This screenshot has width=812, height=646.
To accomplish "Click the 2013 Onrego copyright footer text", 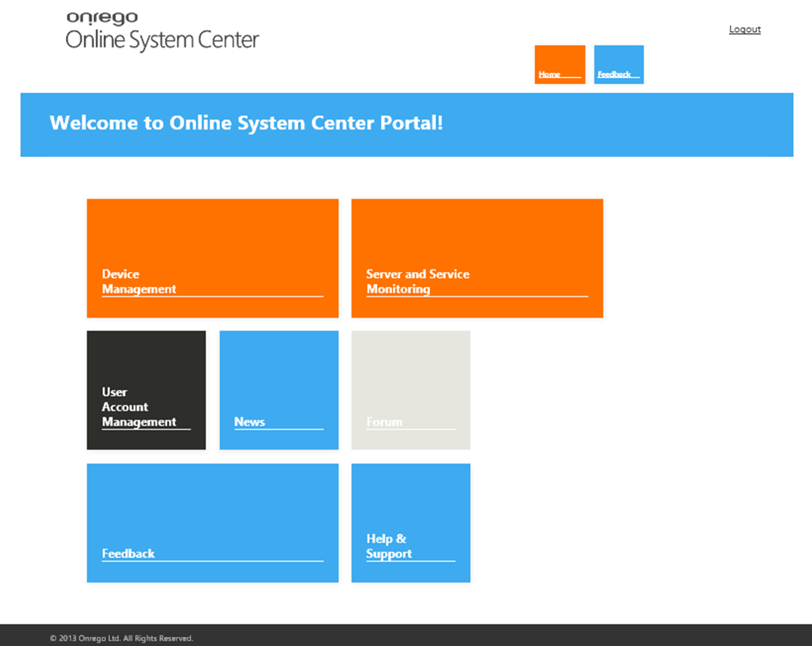I will (121, 638).
